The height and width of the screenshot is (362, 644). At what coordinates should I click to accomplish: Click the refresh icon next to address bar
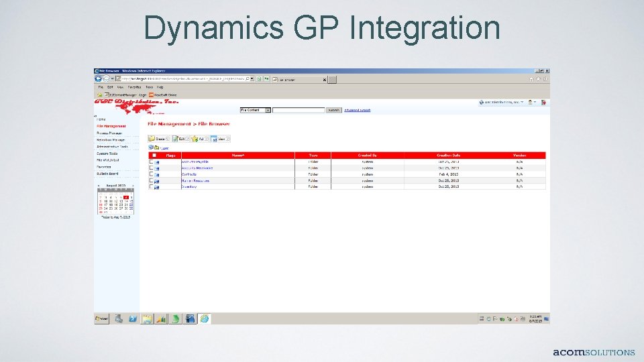point(259,79)
